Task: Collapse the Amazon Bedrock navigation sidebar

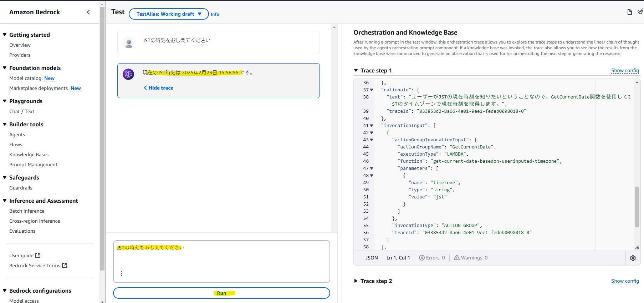Action: click(88, 12)
